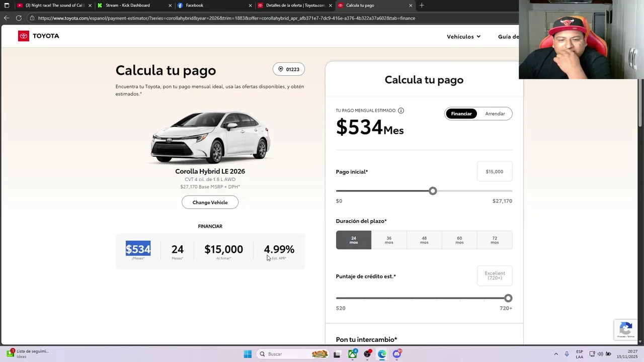Show hidden system tray icons
644x362 pixels.
point(556,354)
